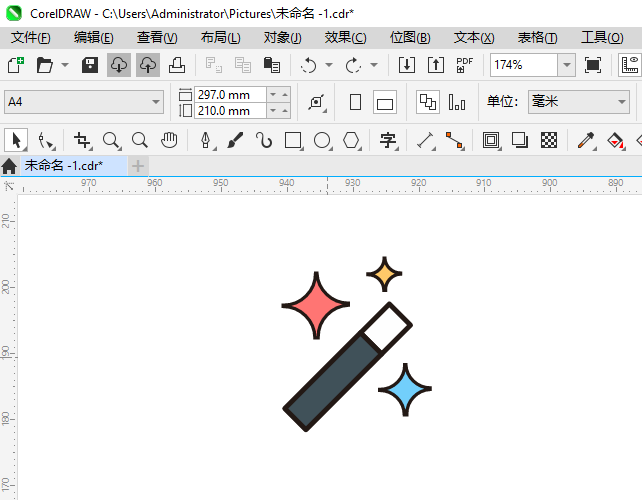Image resolution: width=642 pixels, height=500 pixels.
Task: Select the Artistic Media brush tool
Action: [x=235, y=140]
